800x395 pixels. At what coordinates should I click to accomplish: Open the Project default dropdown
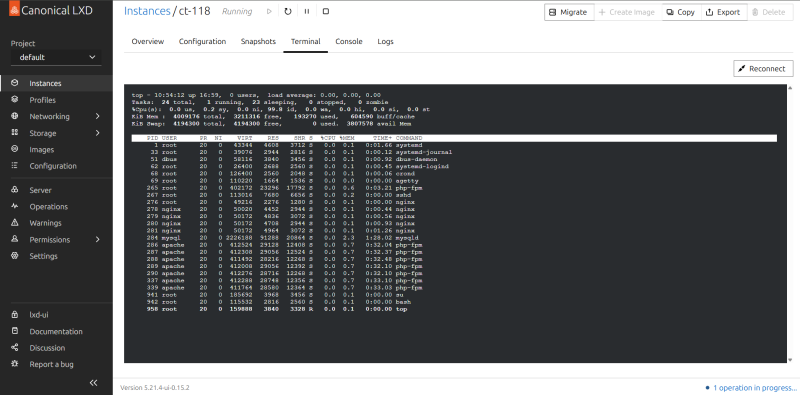pyautogui.click(x=56, y=57)
